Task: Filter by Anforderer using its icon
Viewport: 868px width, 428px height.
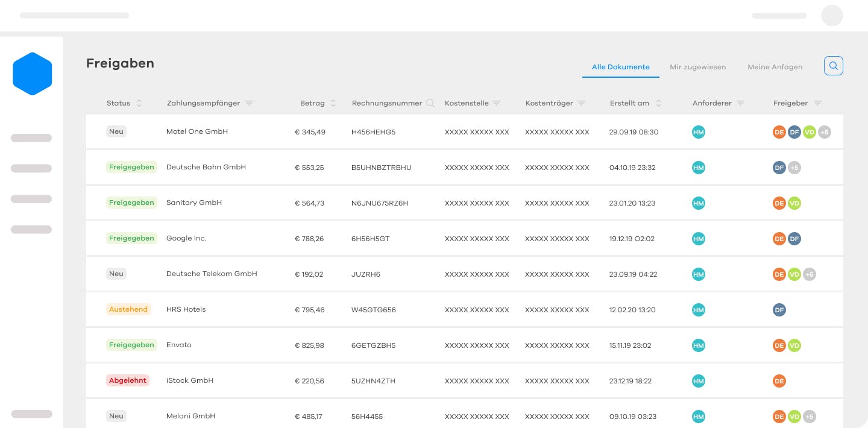Action: click(x=741, y=103)
